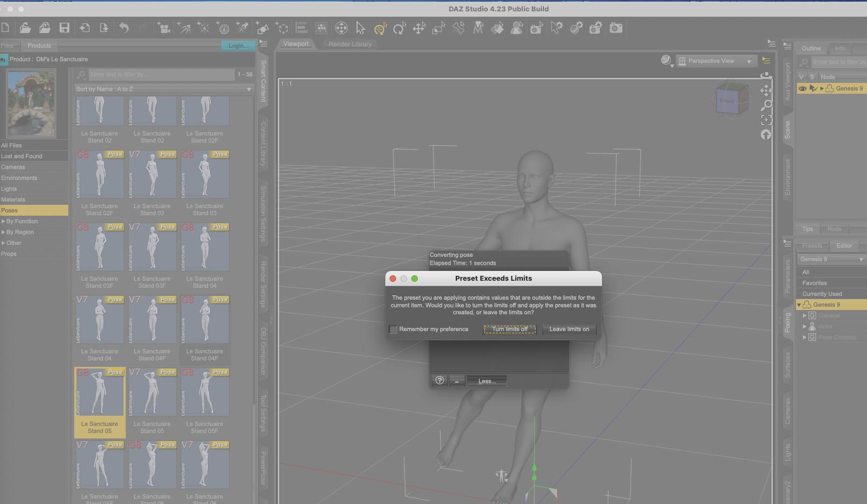Create a new null object icon
The height and width of the screenshot is (504, 867).
(282, 28)
